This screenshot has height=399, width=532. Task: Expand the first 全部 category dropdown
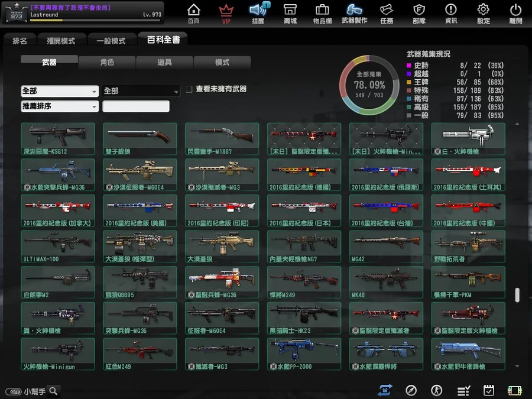(x=60, y=91)
